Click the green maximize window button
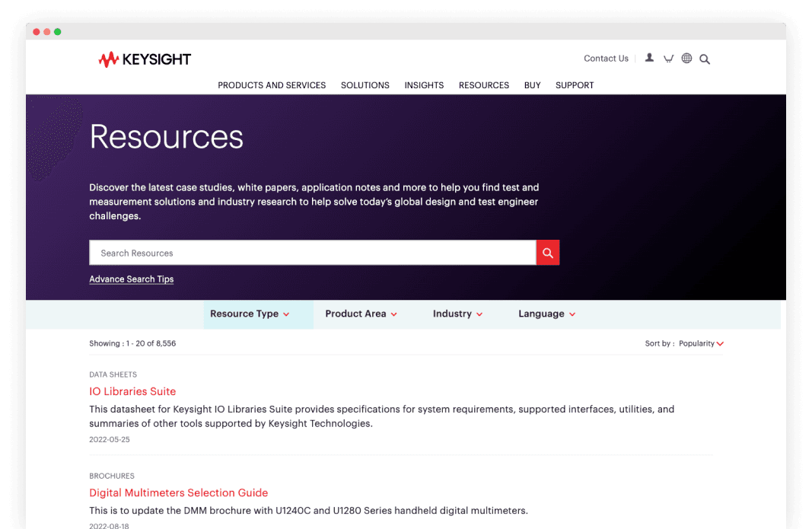 [x=58, y=32]
